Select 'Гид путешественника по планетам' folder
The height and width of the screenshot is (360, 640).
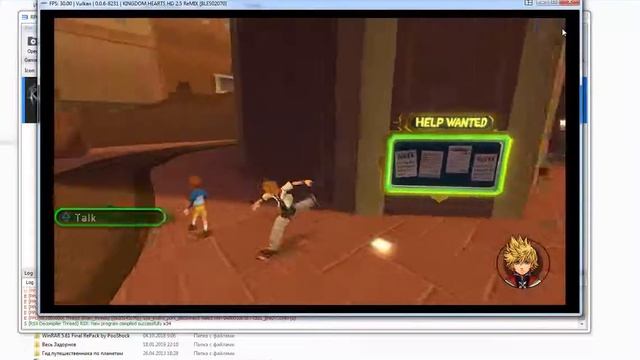[x=82, y=353]
